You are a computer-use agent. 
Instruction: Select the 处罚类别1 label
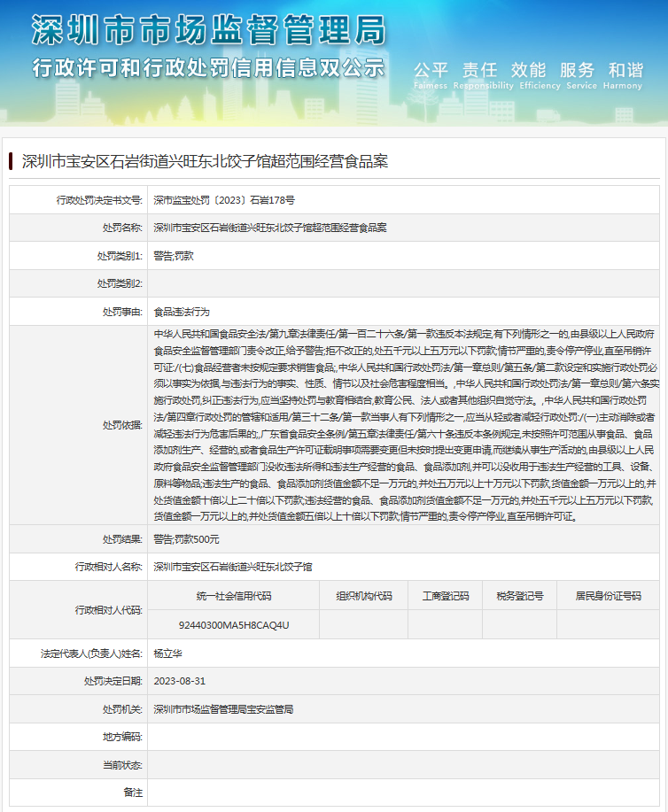click(120, 256)
